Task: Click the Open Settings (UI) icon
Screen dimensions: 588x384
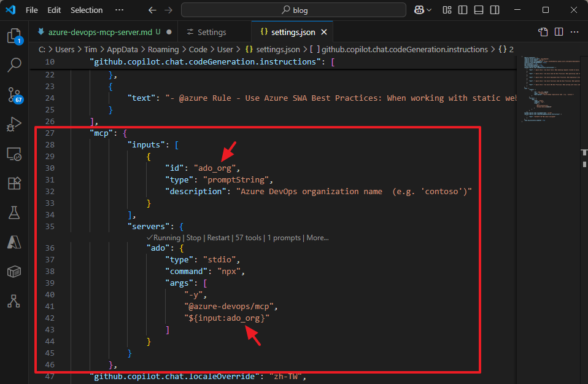Action: 543,32
